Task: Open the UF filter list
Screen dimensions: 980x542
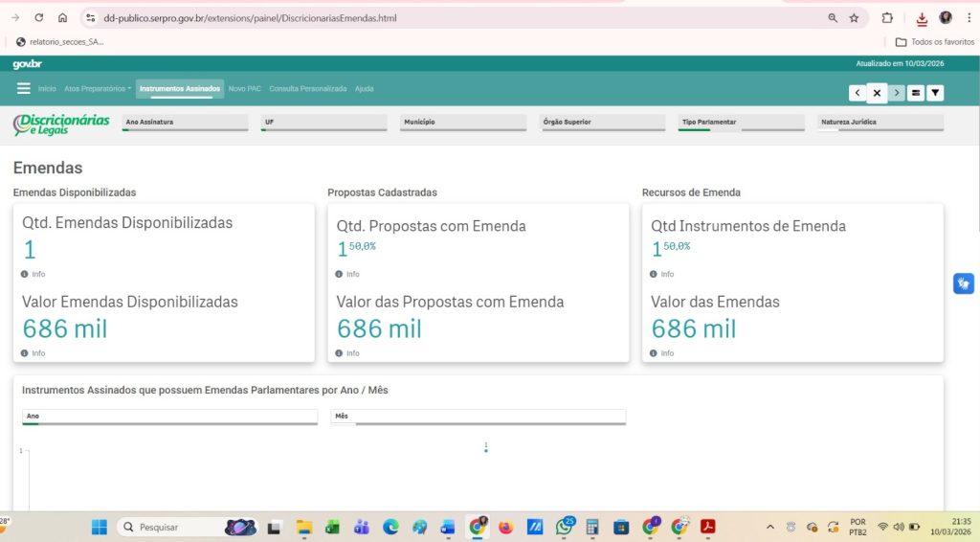Action: pos(323,123)
